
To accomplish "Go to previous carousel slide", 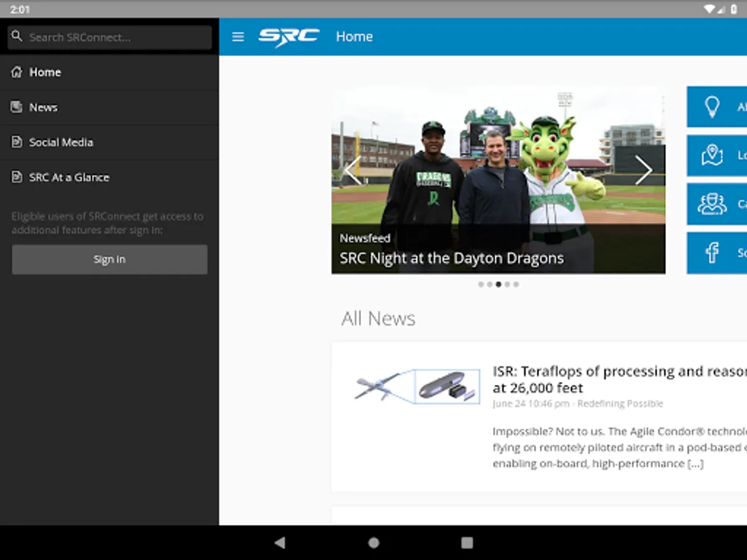I will click(x=352, y=170).
